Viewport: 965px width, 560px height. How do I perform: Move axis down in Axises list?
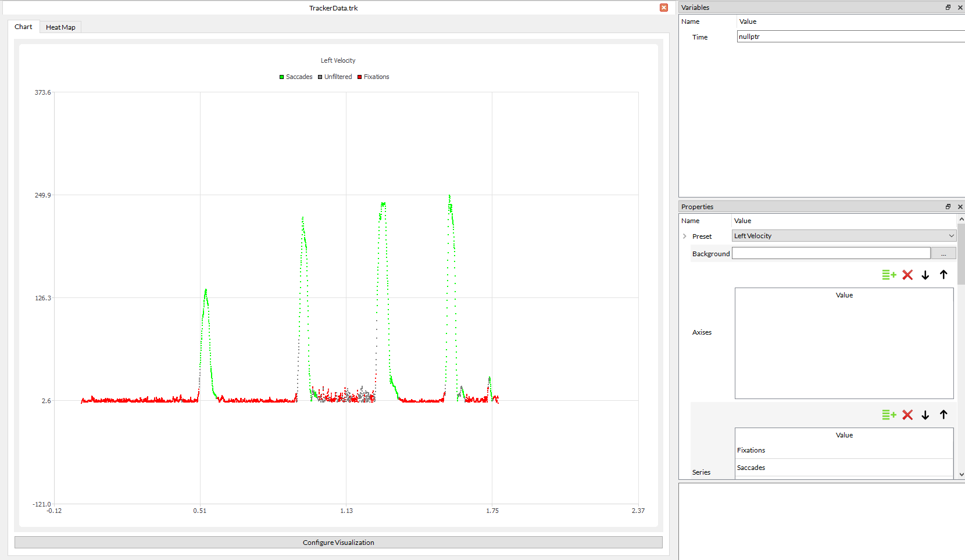(x=925, y=275)
